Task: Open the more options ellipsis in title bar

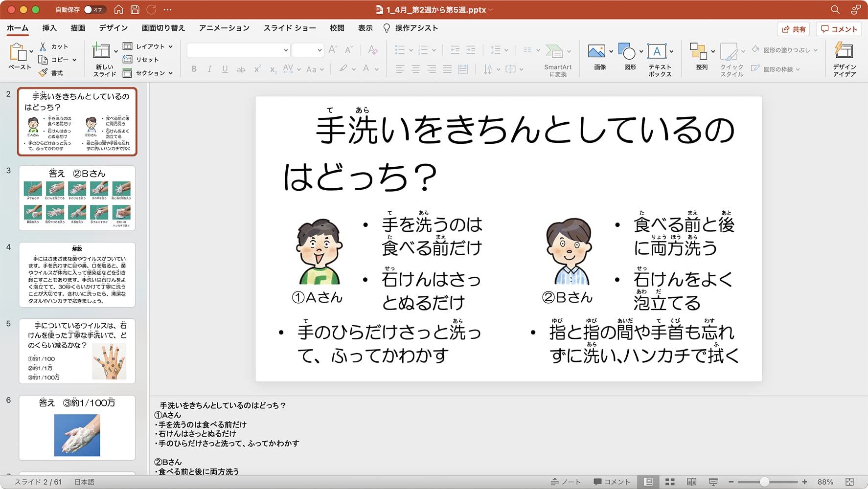Action: point(168,9)
